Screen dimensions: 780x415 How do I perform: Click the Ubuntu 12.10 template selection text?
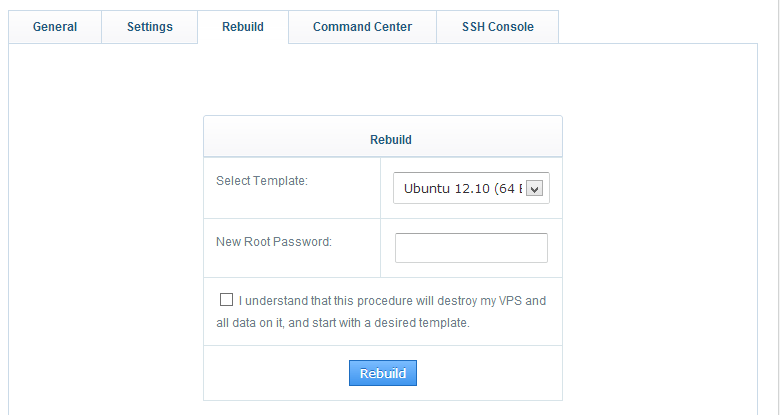click(x=463, y=189)
